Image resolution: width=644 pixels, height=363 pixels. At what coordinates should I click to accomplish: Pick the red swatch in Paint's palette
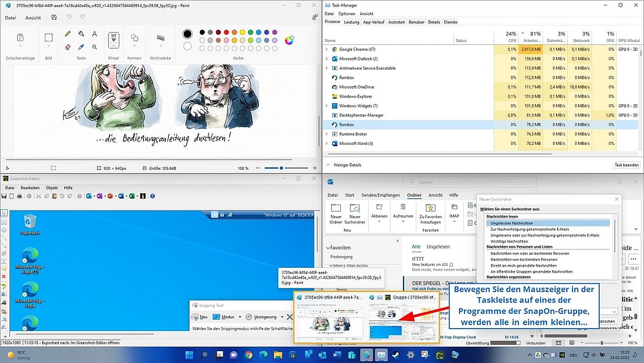click(x=226, y=32)
